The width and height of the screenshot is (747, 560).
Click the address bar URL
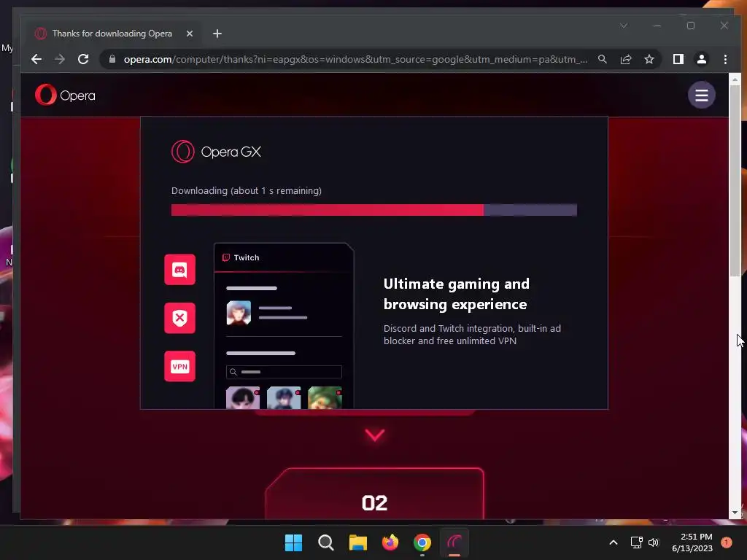[x=355, y=59]
